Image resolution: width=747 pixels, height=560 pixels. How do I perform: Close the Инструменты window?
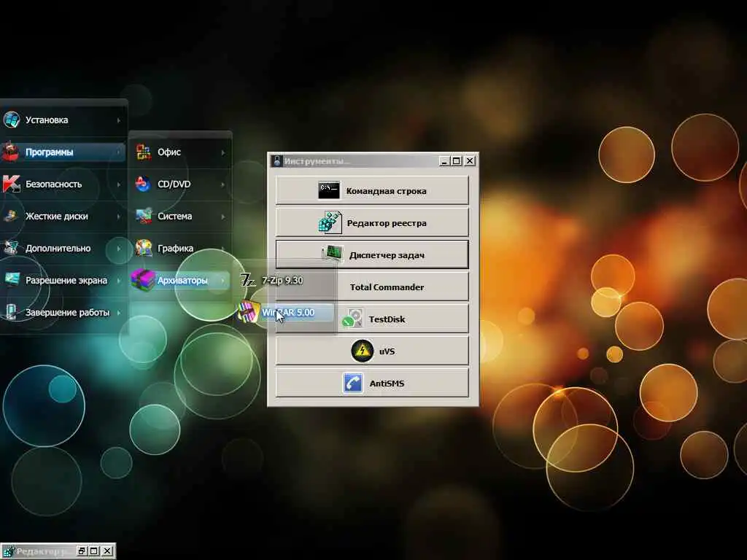(470, 161)
